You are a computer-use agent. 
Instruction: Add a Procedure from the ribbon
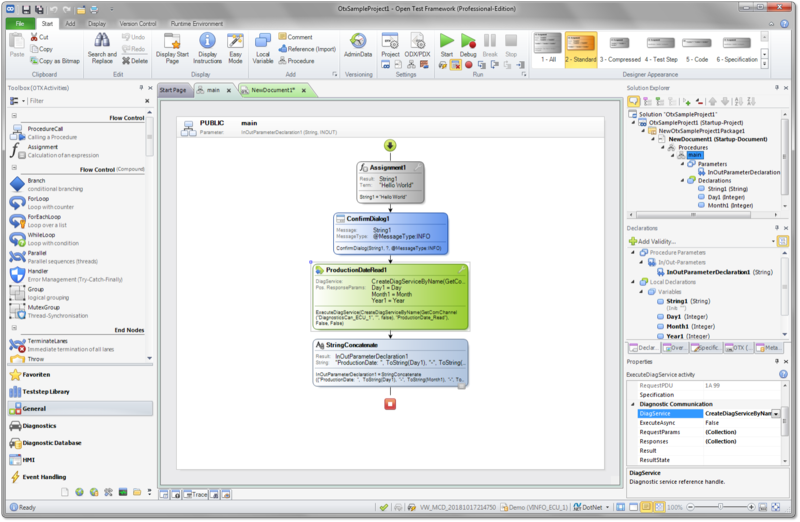(x=296, y=61)
